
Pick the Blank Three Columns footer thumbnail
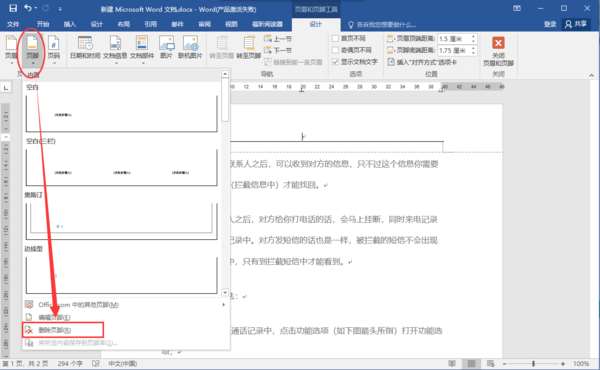tap(122, 168)
